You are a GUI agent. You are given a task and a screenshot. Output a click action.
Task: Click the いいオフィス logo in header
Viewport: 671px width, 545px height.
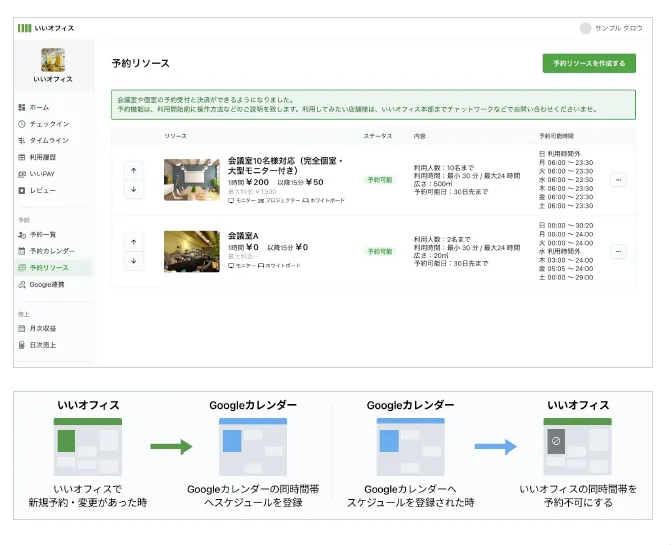[46, 28]
